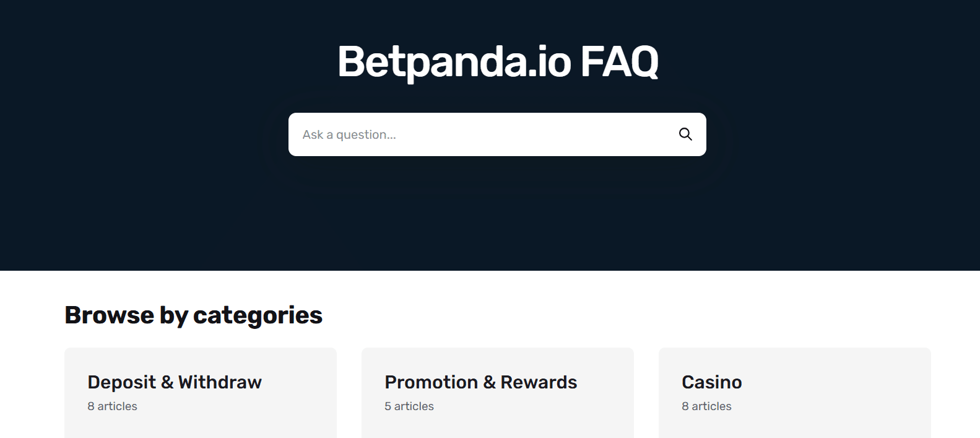
Task: View the 8 articles under Deposit & Withdraw
Action: (113, 406)
